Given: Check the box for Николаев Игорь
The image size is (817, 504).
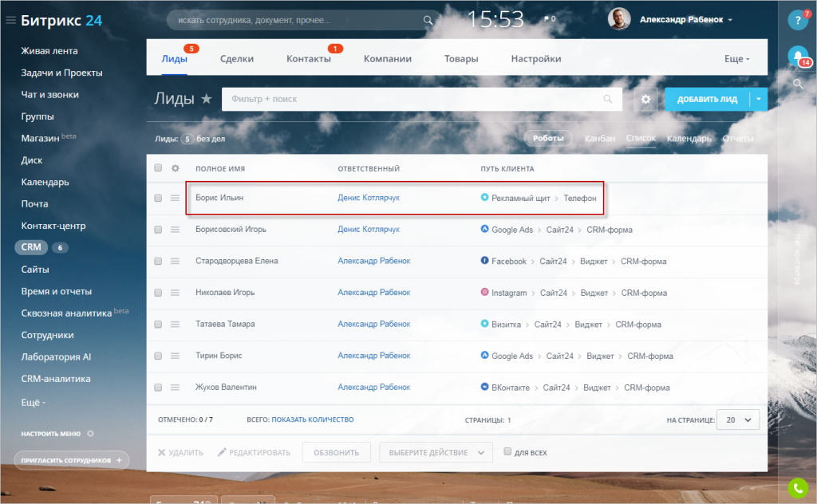Looking at the screenshot, I should click(x=158, y=293).
